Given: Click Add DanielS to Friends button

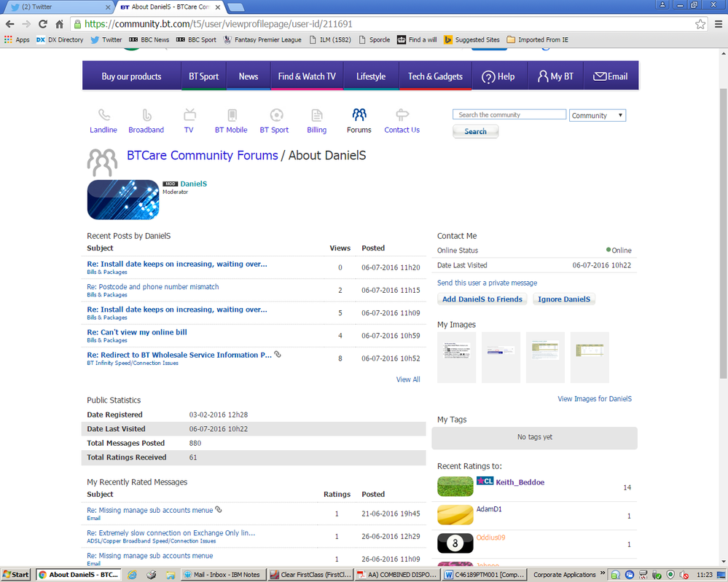Looking at the screenshot, I should (482, 299).
